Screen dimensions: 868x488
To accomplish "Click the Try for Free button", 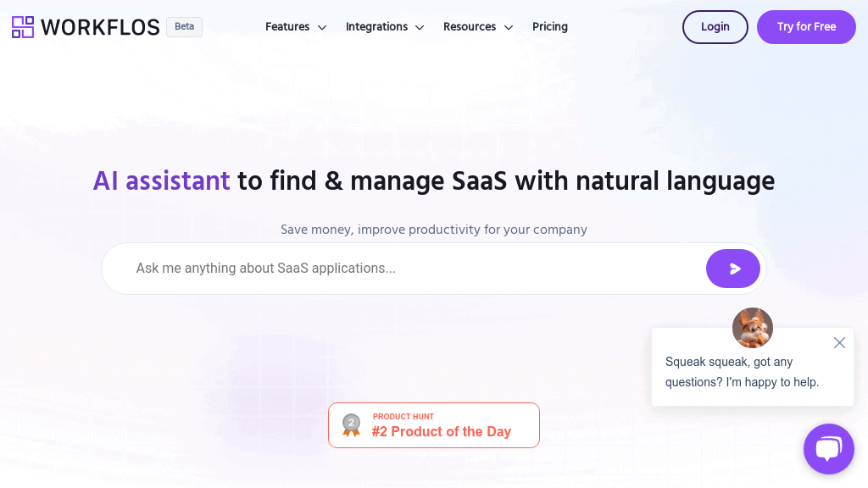I will (806, 26).
